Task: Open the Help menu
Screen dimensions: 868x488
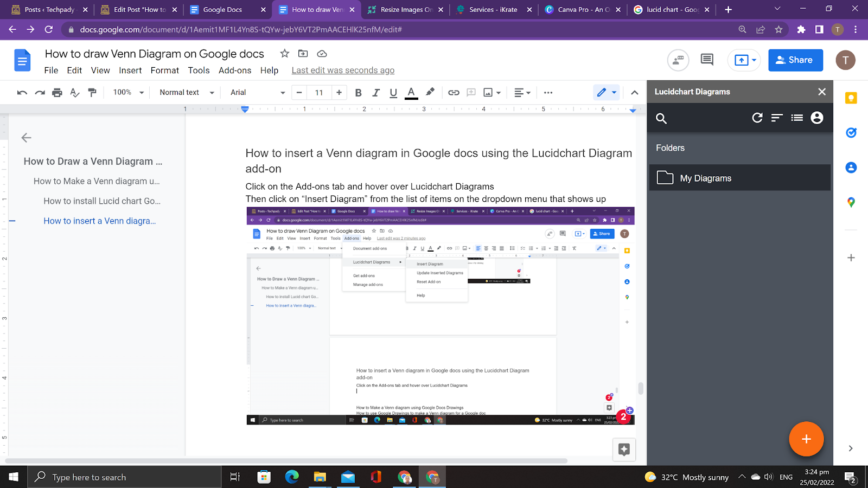Action: coord(269,70)
